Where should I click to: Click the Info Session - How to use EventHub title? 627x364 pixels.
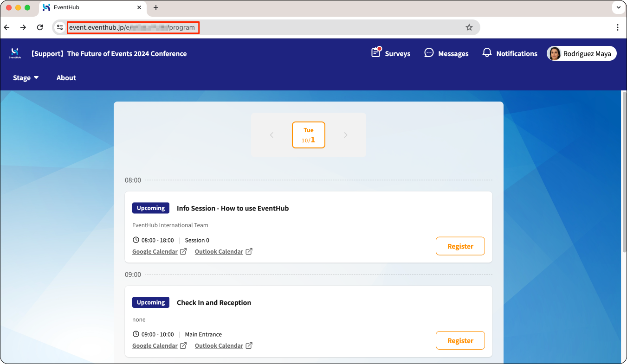[233, 208]
